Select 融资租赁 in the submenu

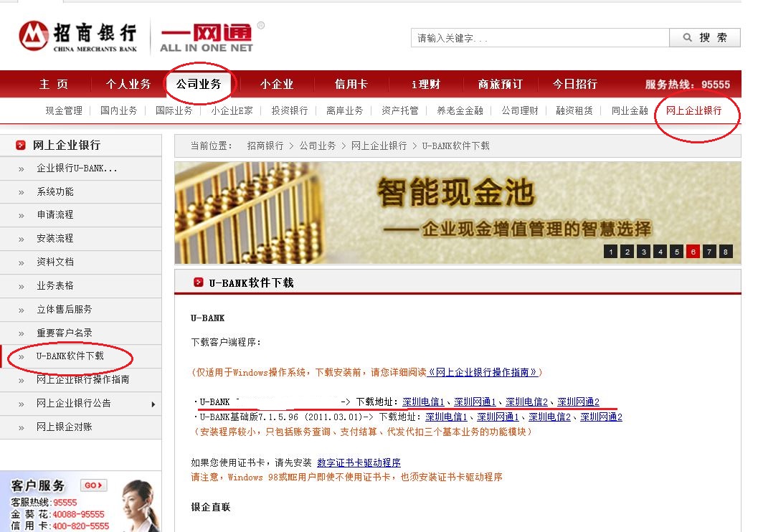coord(574,110)
